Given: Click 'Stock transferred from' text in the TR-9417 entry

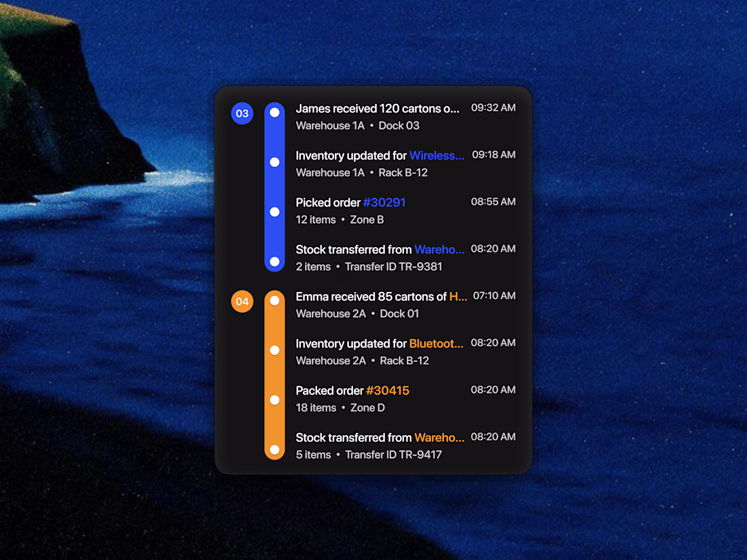Looking at the screenshot, I should pos(354,438).
